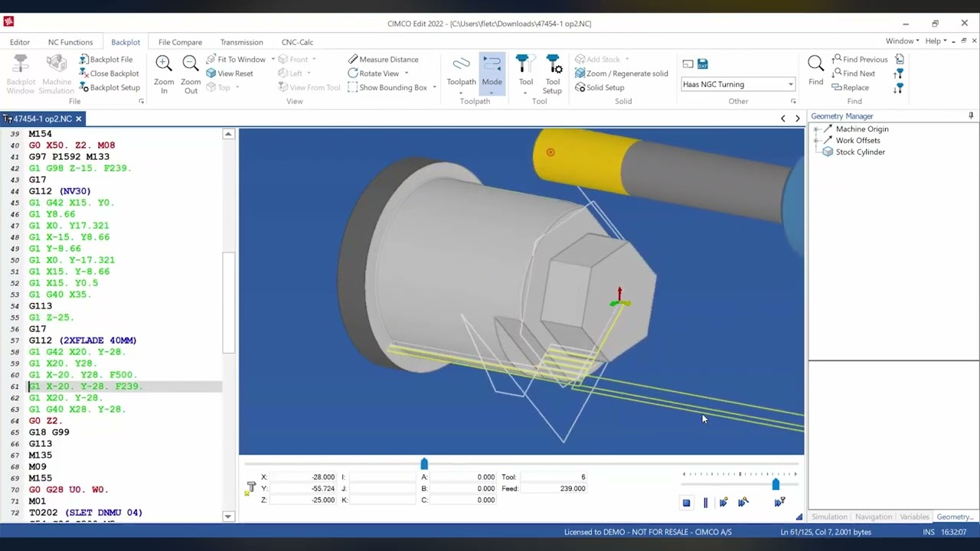Click the second step-forward playback button

[x=743, y=503]
